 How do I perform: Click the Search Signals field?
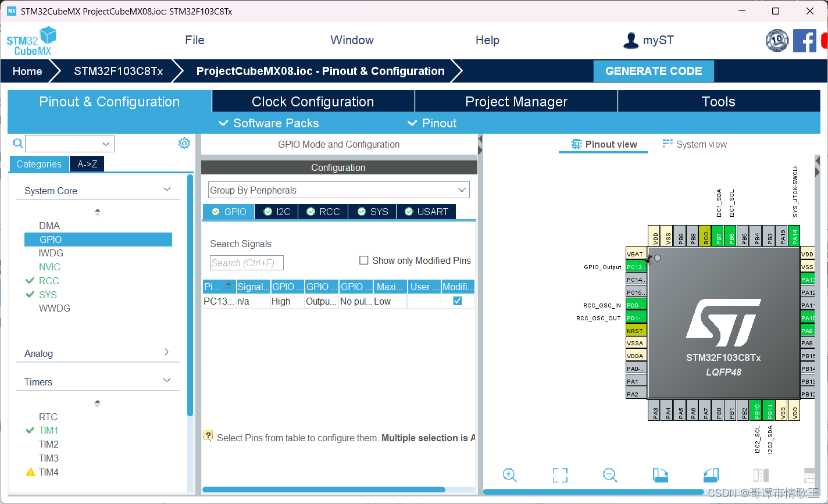[x=247, y=263]
